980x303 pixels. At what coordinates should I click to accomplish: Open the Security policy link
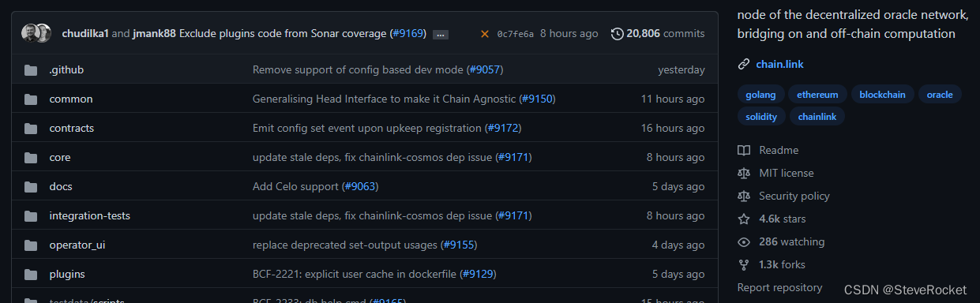(794, 196)
